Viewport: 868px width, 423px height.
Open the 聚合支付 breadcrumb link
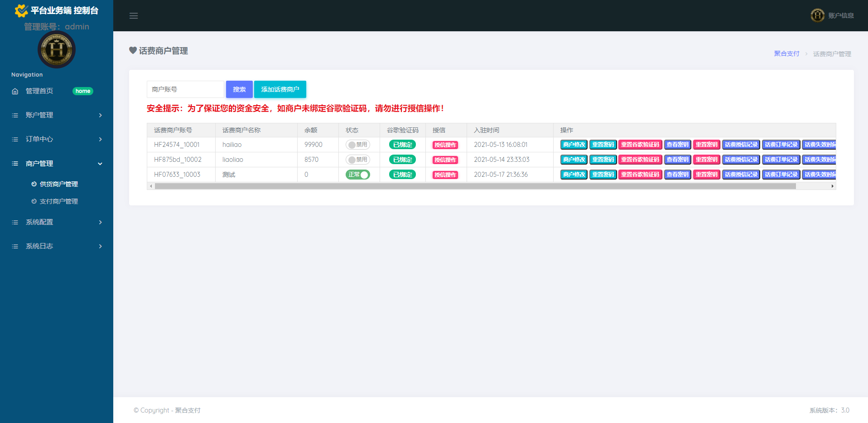point(786,53)
